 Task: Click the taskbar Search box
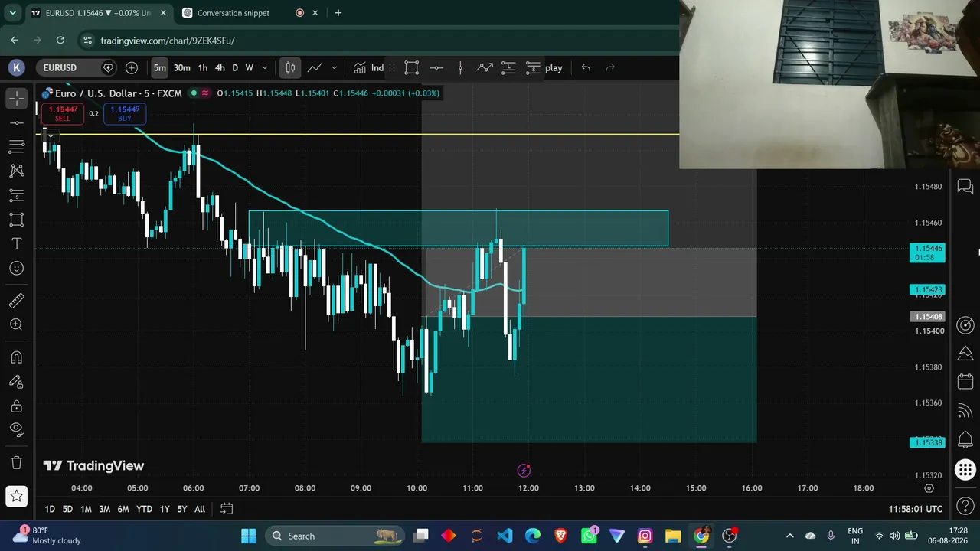(x=335, y=536)
